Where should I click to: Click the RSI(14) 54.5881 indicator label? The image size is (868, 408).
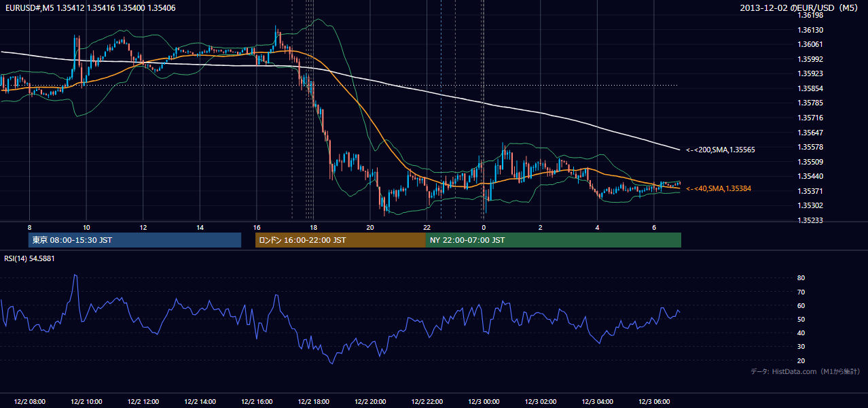pyautogui.click(x=30, y=258)
